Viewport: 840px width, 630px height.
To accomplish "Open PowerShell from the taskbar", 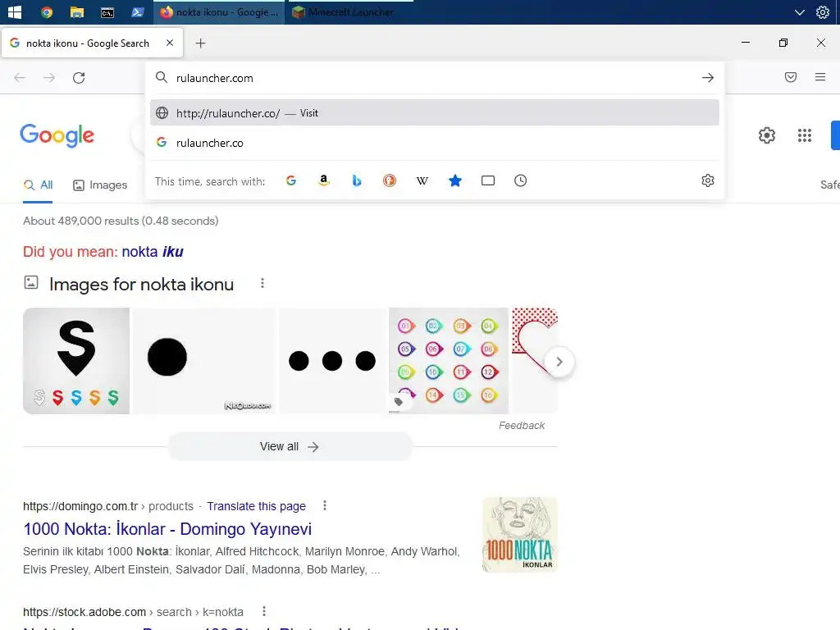I will coord(138,11).
